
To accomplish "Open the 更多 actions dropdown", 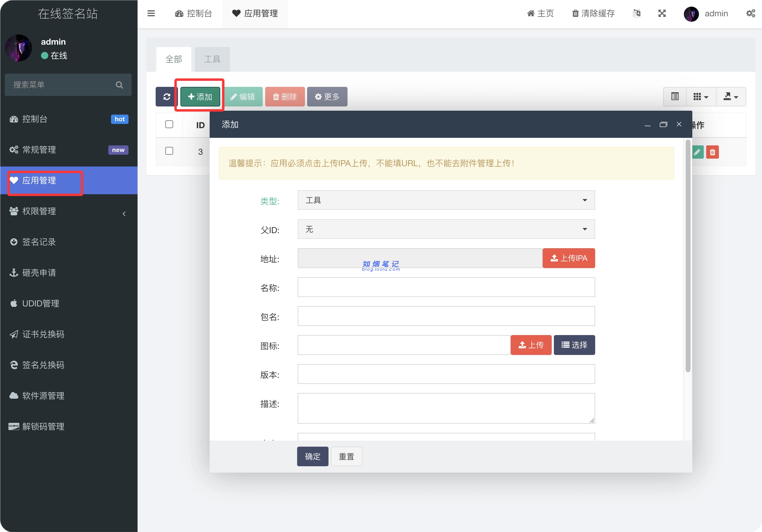I will [327, 97].
